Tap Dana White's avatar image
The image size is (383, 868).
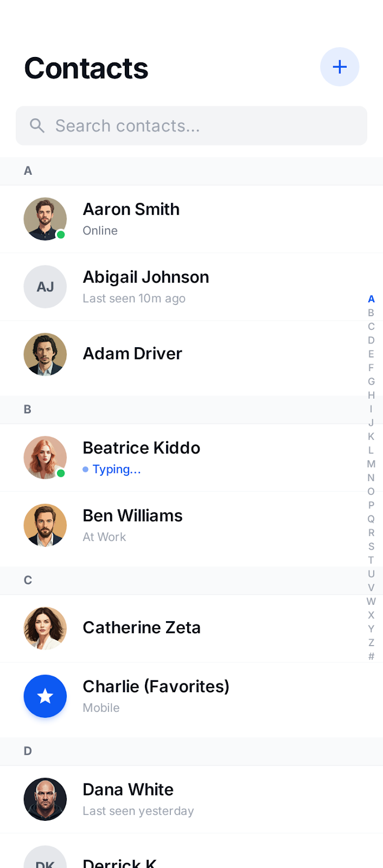point(45,799)
